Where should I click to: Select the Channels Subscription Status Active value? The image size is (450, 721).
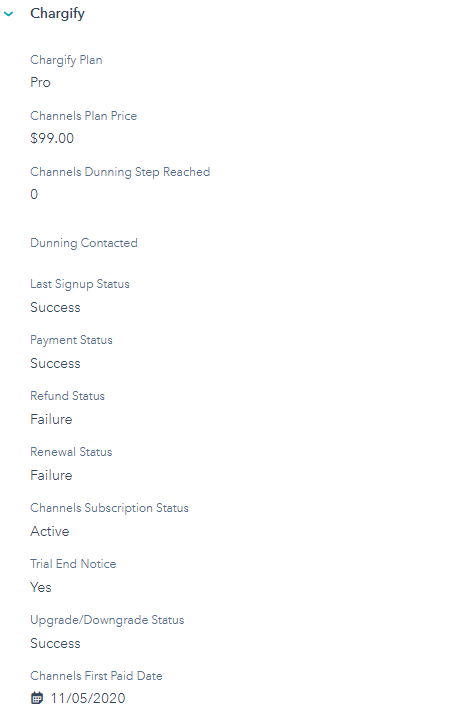pos(50,531)
